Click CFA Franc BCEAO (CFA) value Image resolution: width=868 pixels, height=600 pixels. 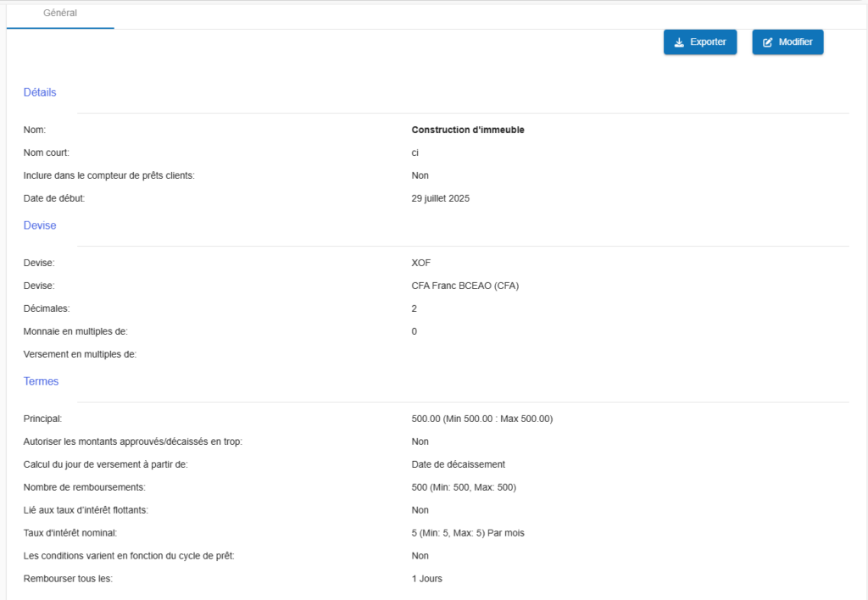click(465, 286)
